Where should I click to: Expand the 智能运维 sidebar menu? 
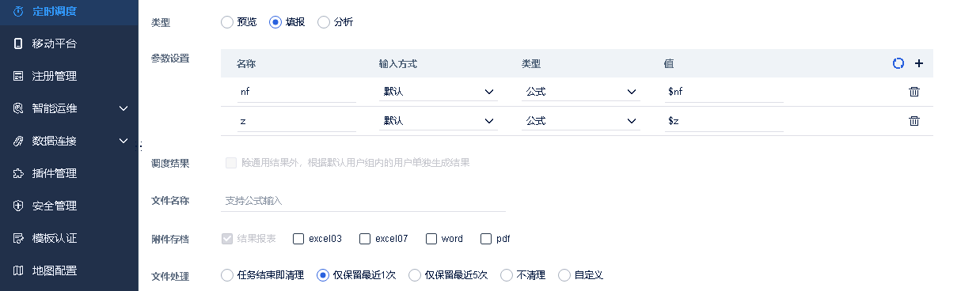pos(69,108)
